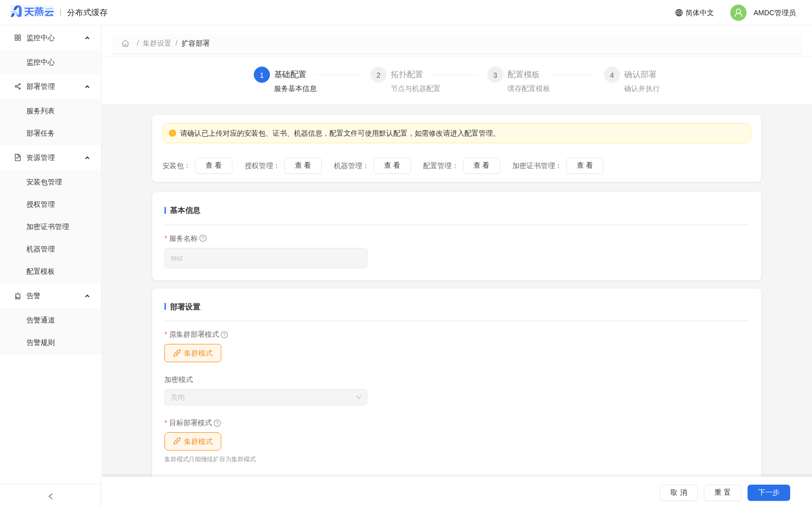Screen dimensions: 812x508
Task: Select 集群模式 under 目标部署模式
Action: click(x=193, y=441)
